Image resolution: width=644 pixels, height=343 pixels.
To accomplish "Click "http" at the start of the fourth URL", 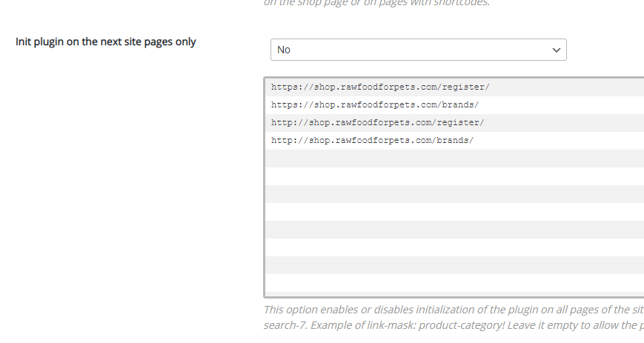I will point(280,140).
